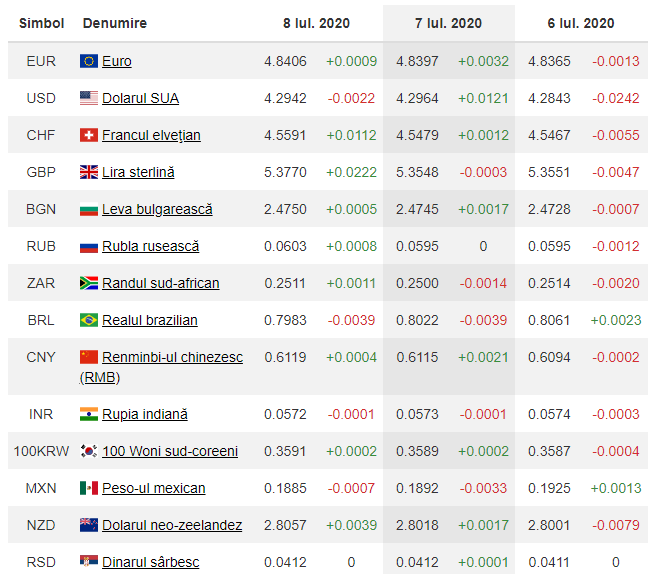Open the Lira sterlină link
658x574 pixels.
click(138, 172)
